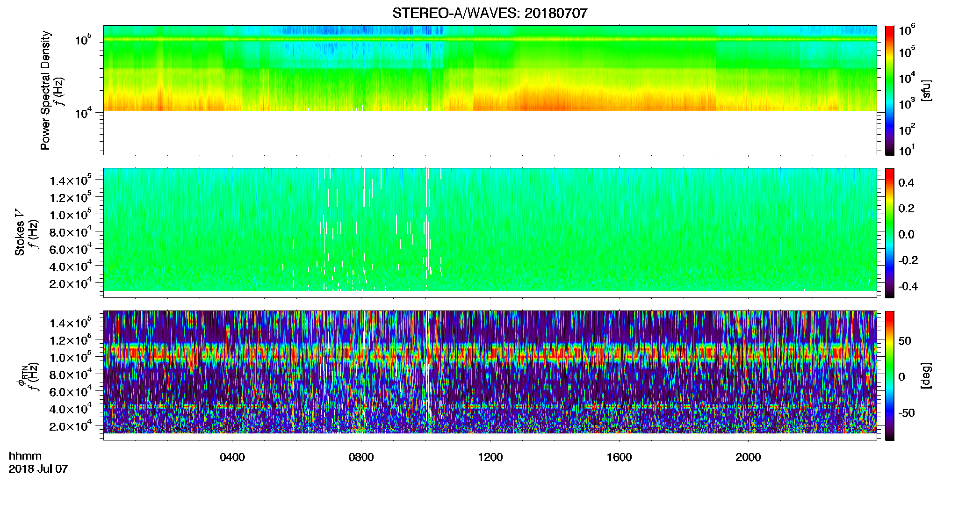This screenshot has width=980, height=505.
Task: Click the 2018 Jul 07 date label
Action: (x=38, y=469)
